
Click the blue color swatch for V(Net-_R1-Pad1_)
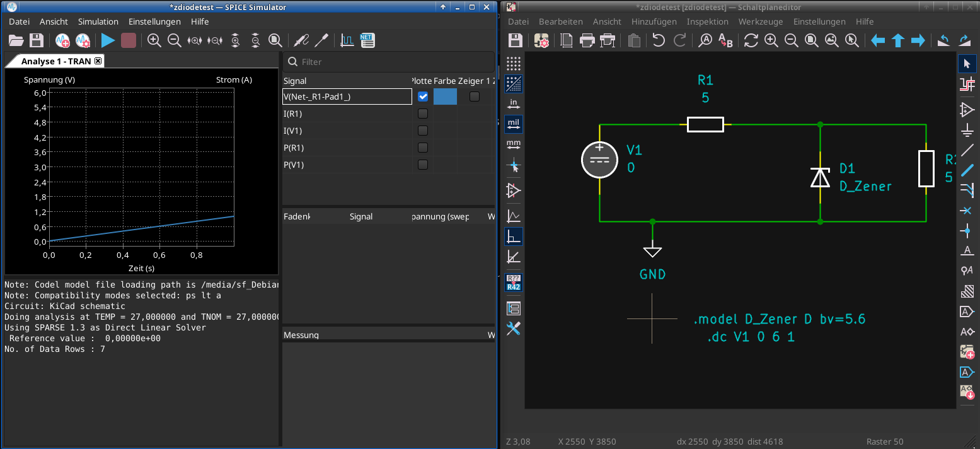445,96
